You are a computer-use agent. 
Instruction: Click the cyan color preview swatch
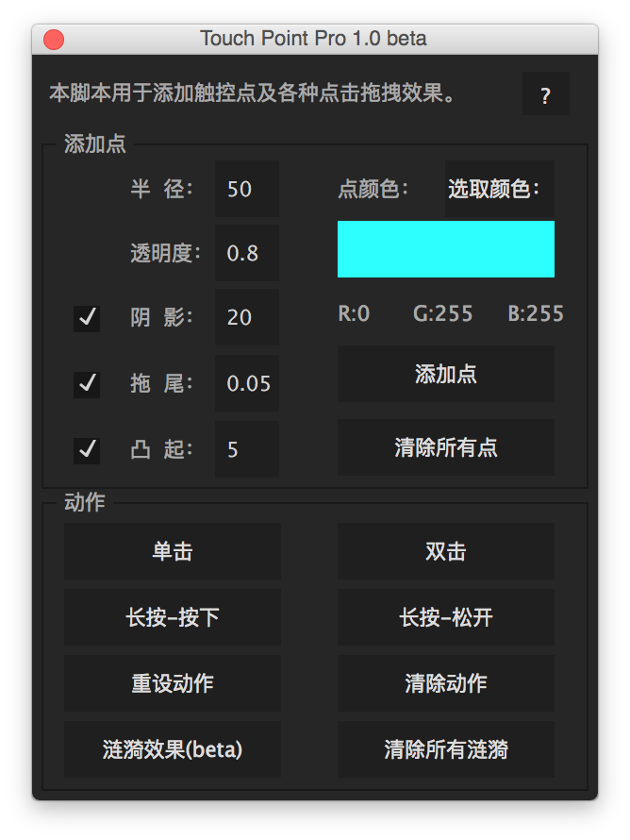(x=445, y=248)
